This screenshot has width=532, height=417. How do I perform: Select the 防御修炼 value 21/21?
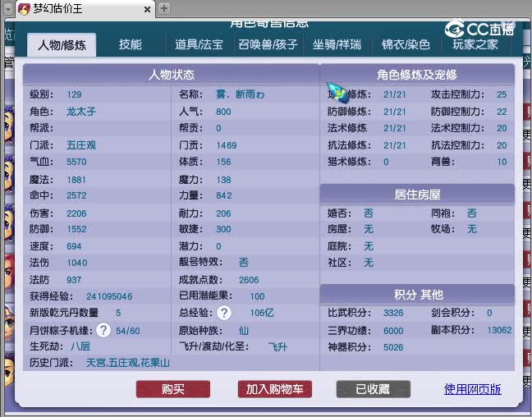(x=395, y=112)
